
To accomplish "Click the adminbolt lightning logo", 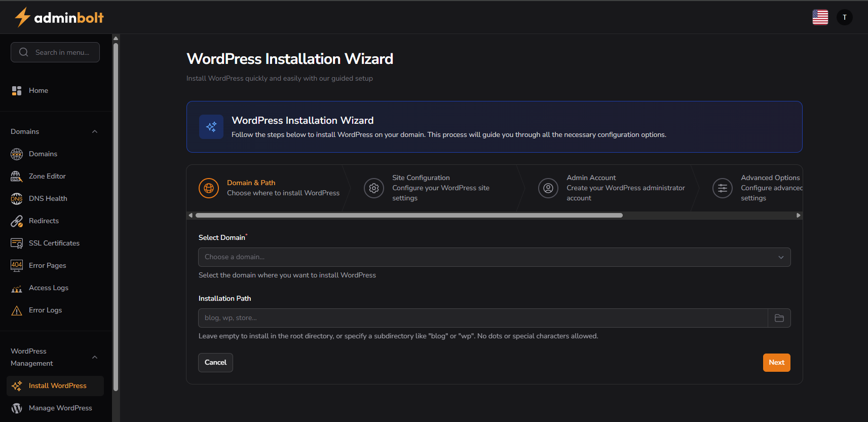I will click(59, 17).
